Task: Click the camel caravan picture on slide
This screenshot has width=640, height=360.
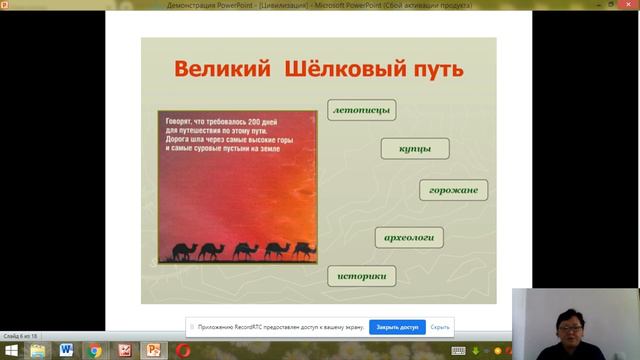Action: [x=238, y=187]
